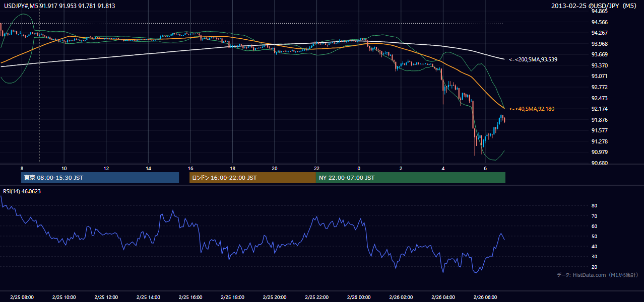Click hour label 2 under the price chart
Image resolution: width=644 pixels, height=302 pixels.
(x=401, y=168)
